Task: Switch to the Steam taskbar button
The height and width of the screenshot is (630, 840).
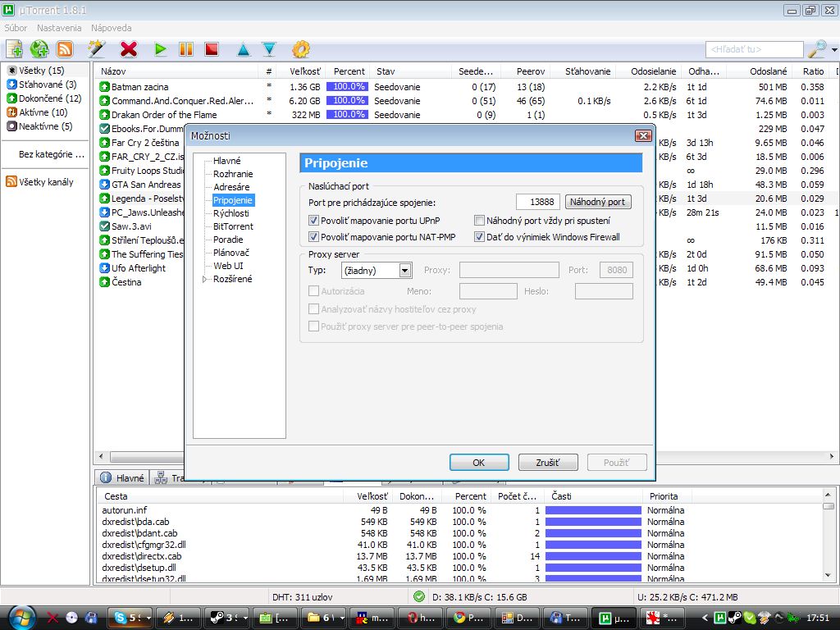Action: tap(228, 618)
